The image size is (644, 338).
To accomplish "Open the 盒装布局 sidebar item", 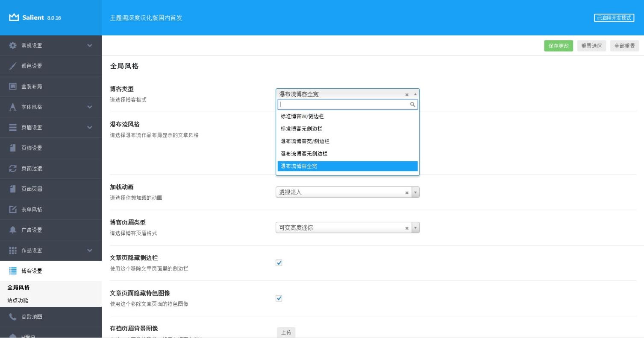I will tap(51, 87).
